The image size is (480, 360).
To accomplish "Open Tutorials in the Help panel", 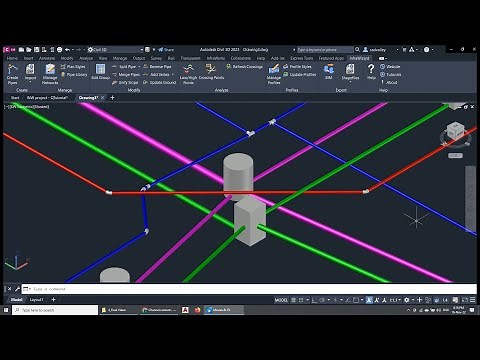I will pyautogui.click(x=391, y=75).
